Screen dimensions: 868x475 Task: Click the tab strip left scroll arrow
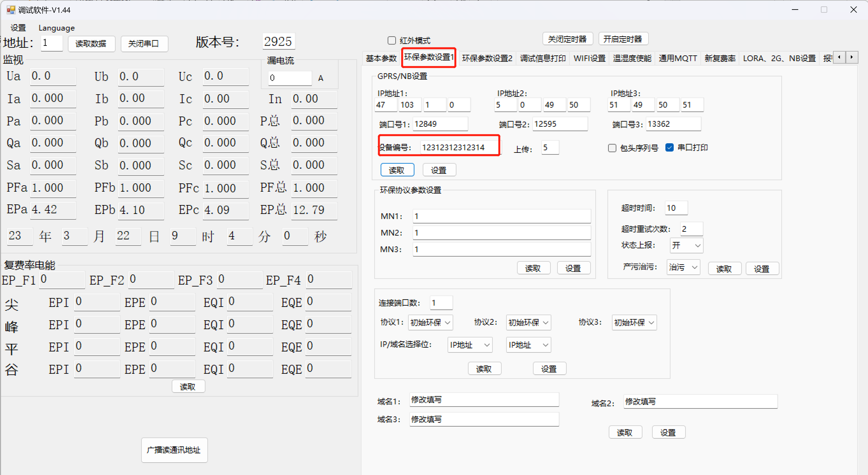pos(839,57)
